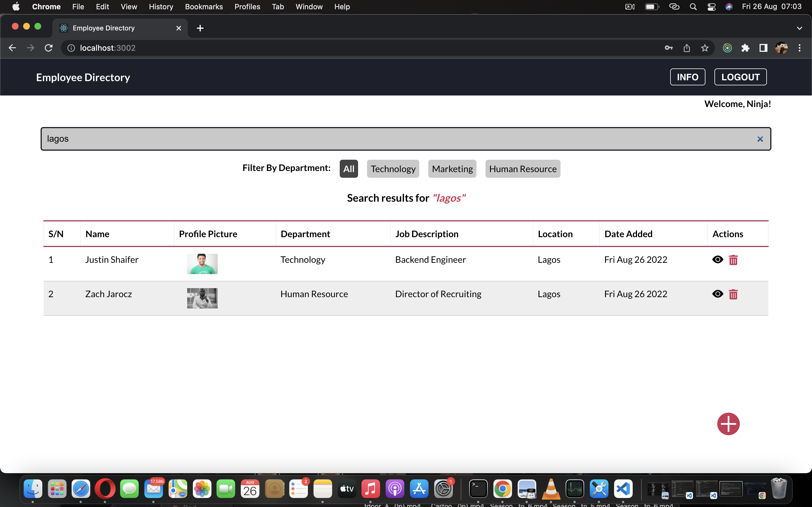Open site info from the address bar
This screenshot has height=507, width=812.
click(70, 48)
